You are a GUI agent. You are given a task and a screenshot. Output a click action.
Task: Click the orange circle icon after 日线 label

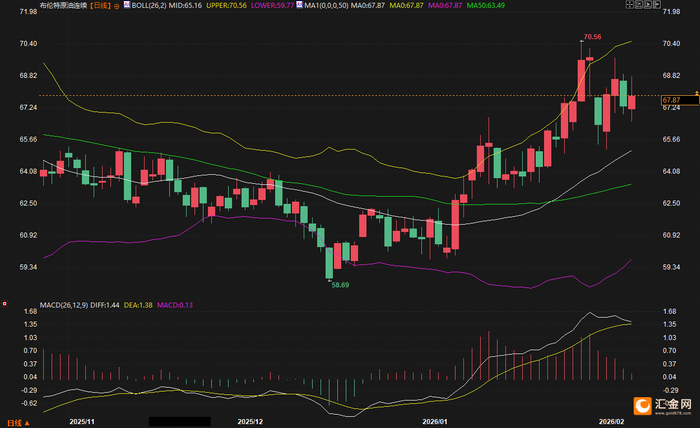pos(117,6)
